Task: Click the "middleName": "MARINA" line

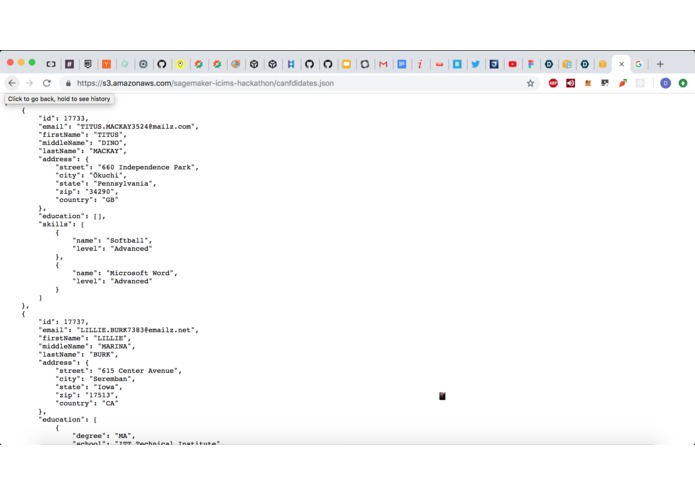Action: [x=87, y=346]
